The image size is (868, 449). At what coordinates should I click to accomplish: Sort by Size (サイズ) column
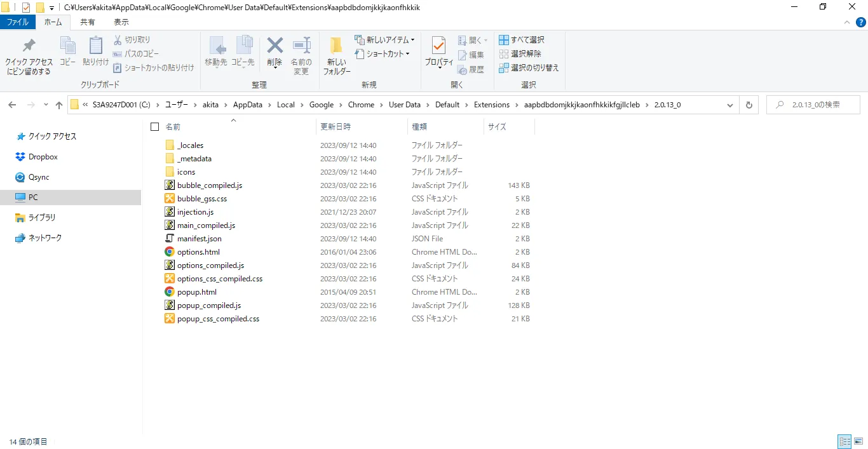tap(497, 127)
